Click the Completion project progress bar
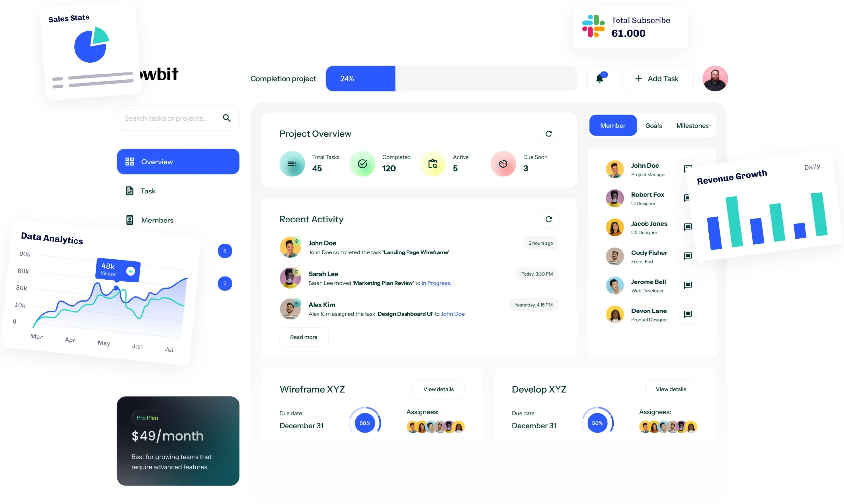Viewport: 844px width, 504px height. (x=451, y=78)
